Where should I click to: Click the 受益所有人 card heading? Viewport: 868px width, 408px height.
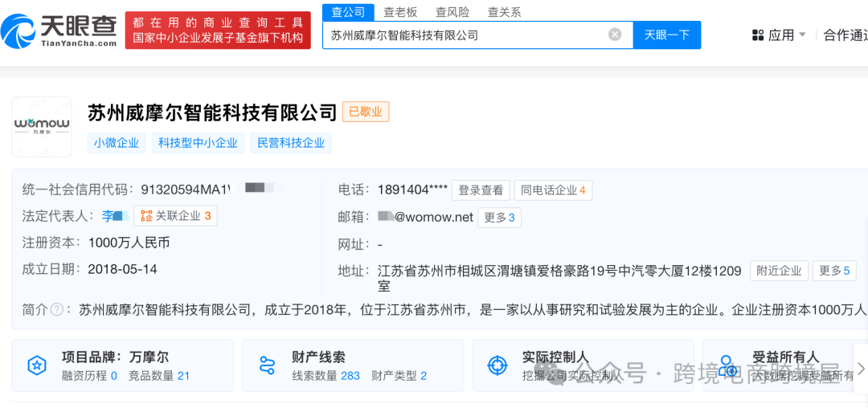tap(785, 357)
